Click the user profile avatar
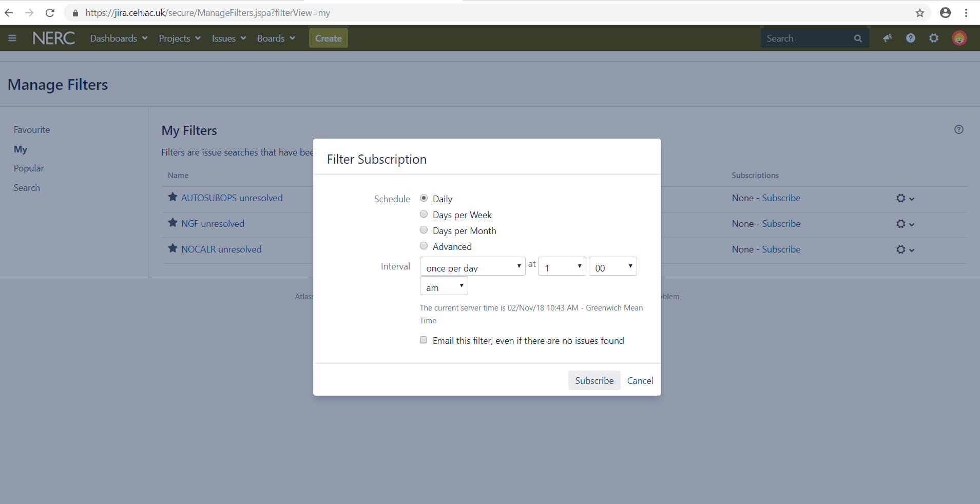 959,37
